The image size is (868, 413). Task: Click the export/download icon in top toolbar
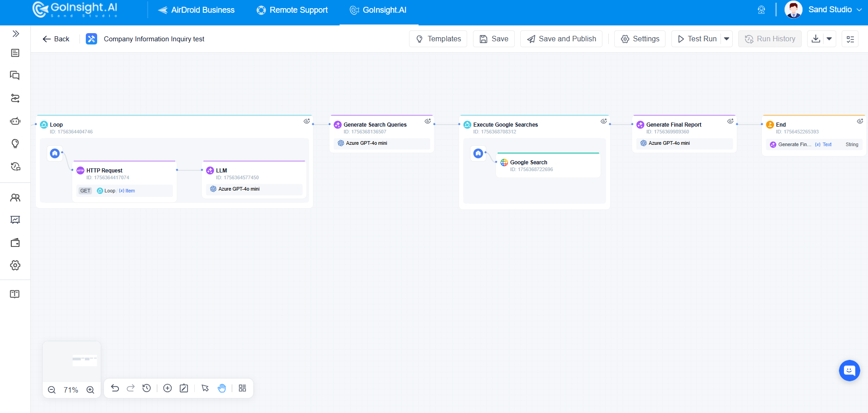tap(816, 39)
